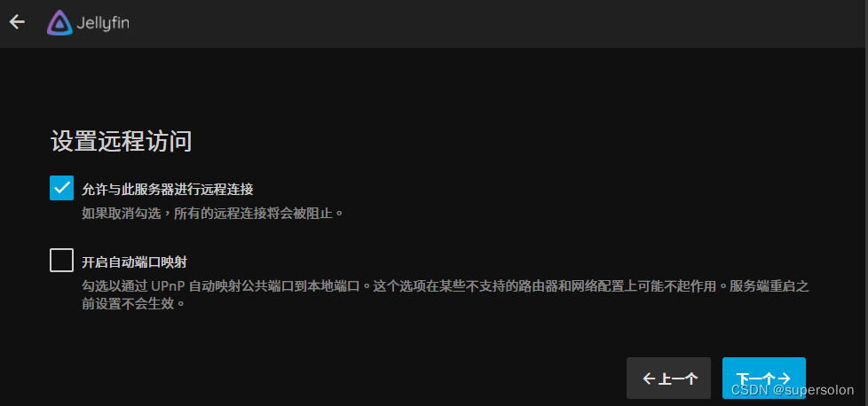Click the Jellyfin triangle logo
This screenshot has height=406, width=868.
tap(59, 23)
